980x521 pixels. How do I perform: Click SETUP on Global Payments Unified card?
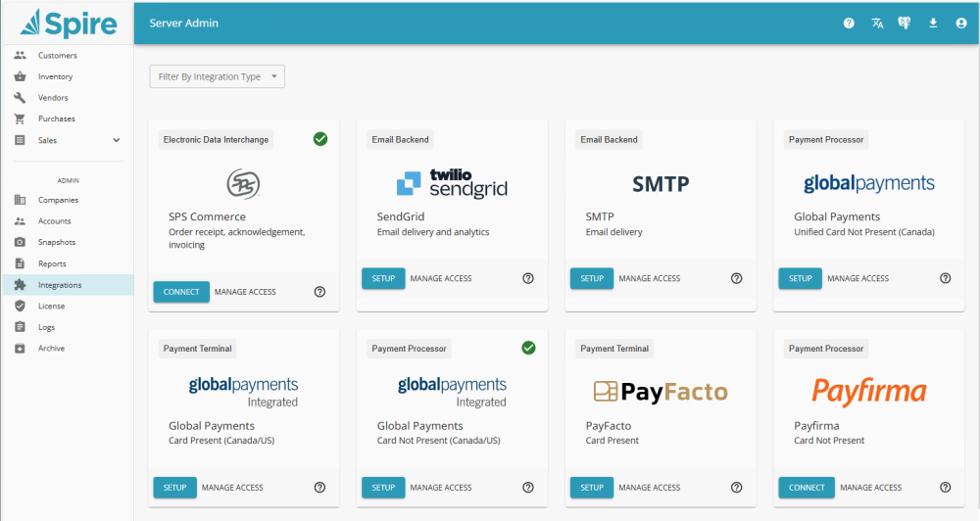[x=800, y=278]
